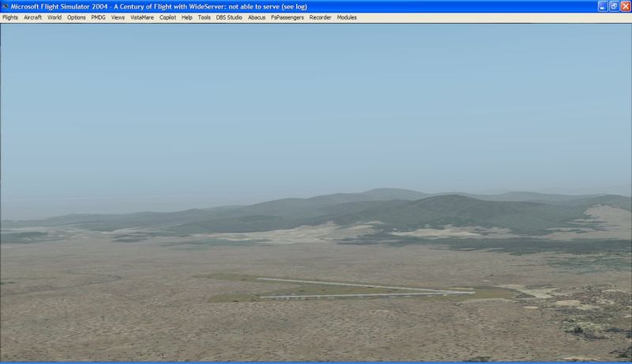Image resolution: width=632 pixels, height=364 pixels.
Task: Select the Recorder menu
Action: 321,17
